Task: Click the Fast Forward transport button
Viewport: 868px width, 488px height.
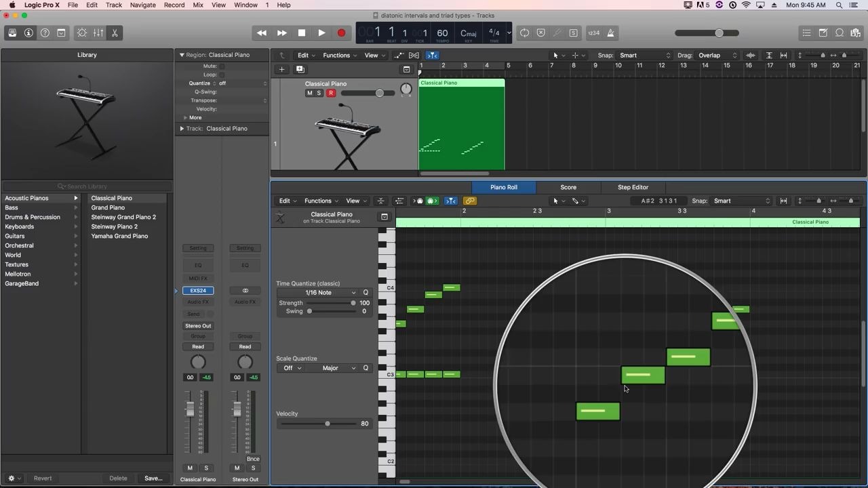Action: click(x=281, y=33)
